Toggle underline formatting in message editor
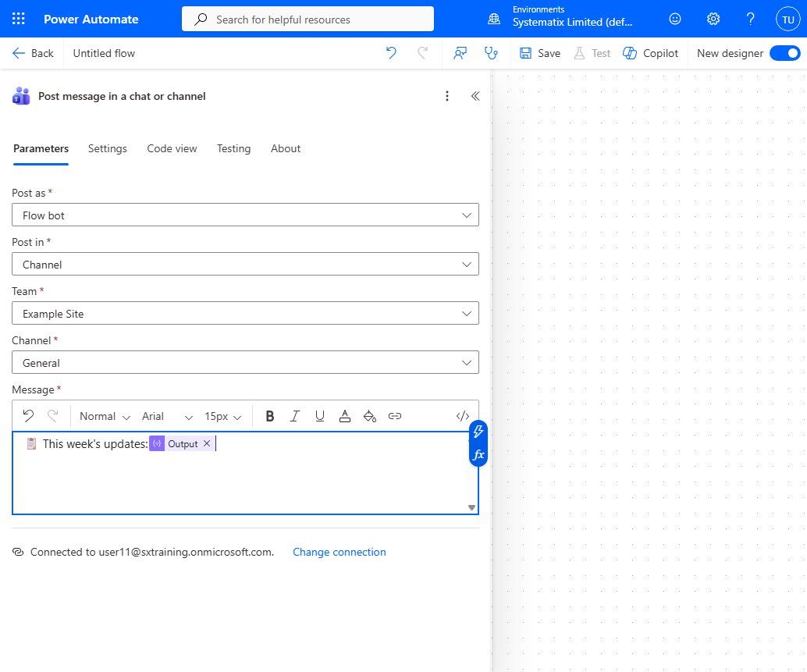Viewport: 807px width, 672px height. tap(320, 416)
